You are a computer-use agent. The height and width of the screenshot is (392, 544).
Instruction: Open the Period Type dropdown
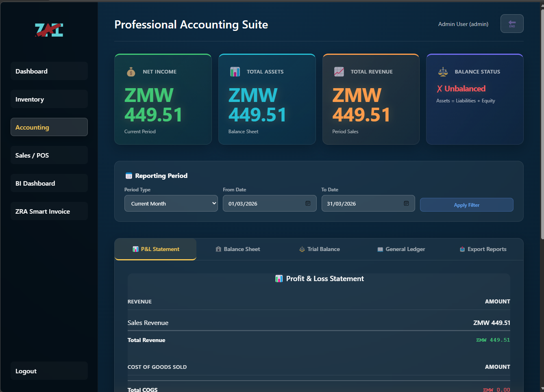pyautogui.click(x=171, y=203)
